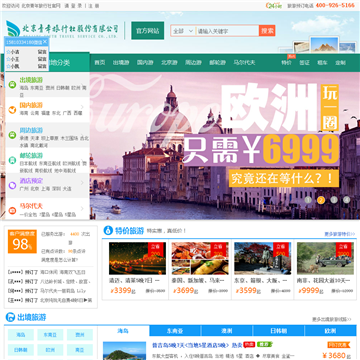Image resolution: width=360 pixels, height=360 pixels.
Task: Click the red 热卖 tag on 普吉岛 listing
Action: [x=249, y=344]
